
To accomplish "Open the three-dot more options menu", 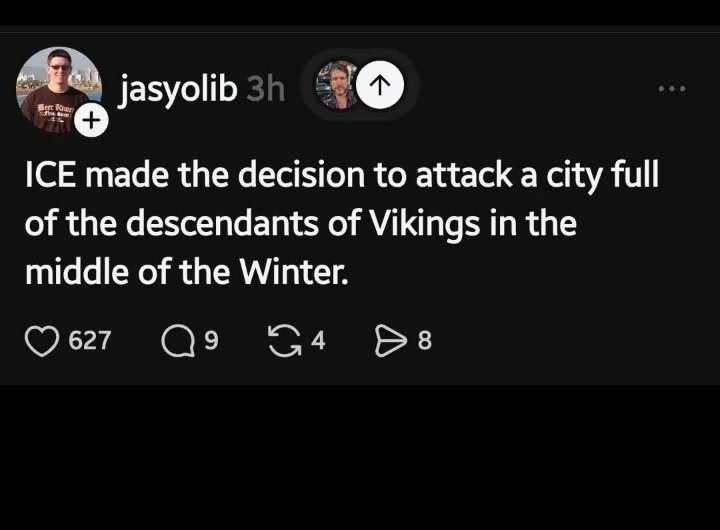I will click(673, 88).
